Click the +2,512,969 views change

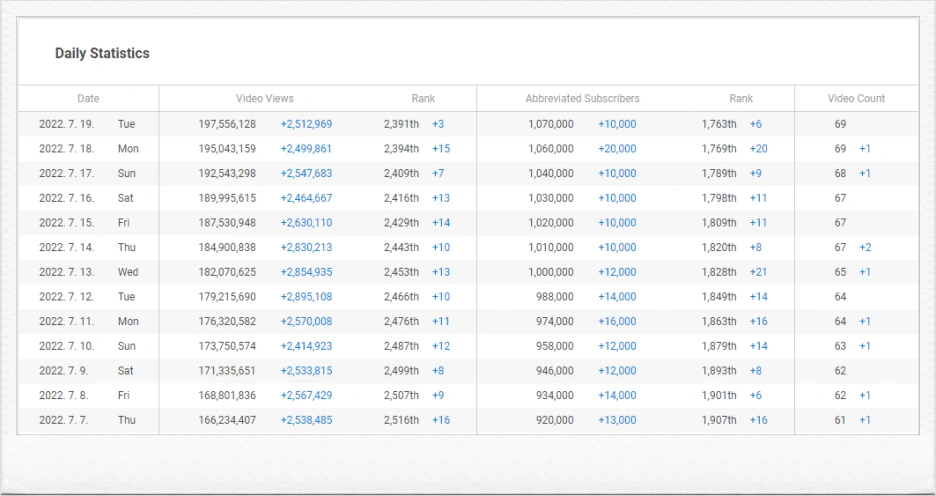pyautogui.click(x=306, y=124)
